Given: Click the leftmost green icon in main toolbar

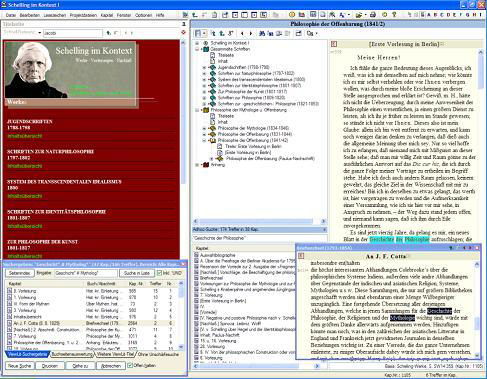Looking at the screenshot, I should pyautogui.click(x=185, y=15).
